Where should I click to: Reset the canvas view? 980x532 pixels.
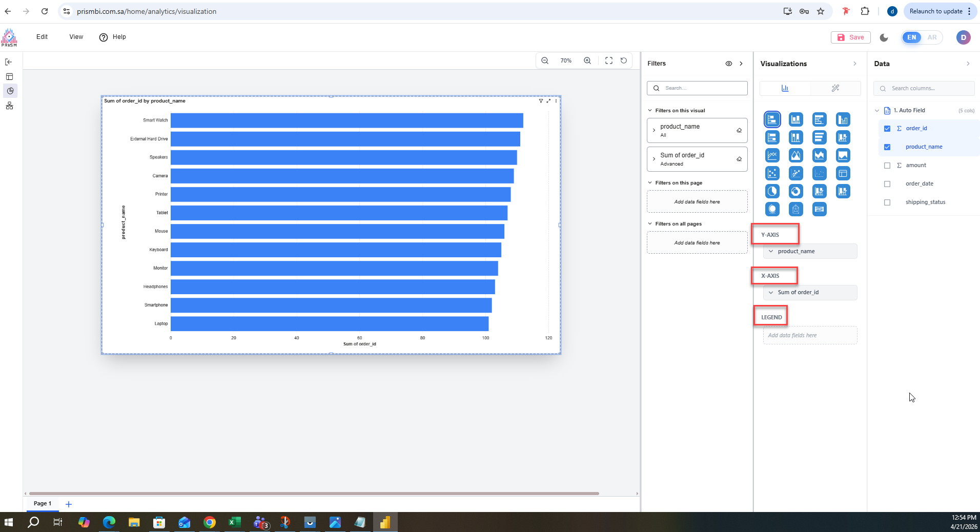[x=624, y=60]
